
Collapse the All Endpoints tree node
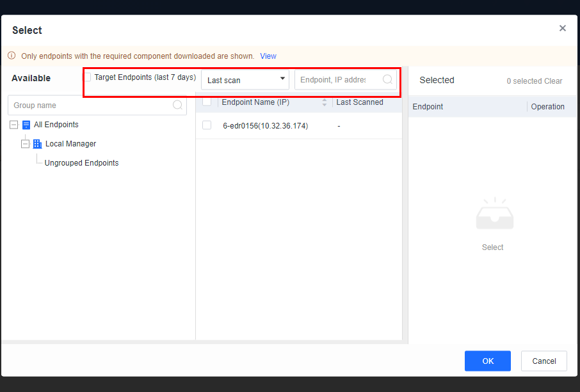(14, 125)
